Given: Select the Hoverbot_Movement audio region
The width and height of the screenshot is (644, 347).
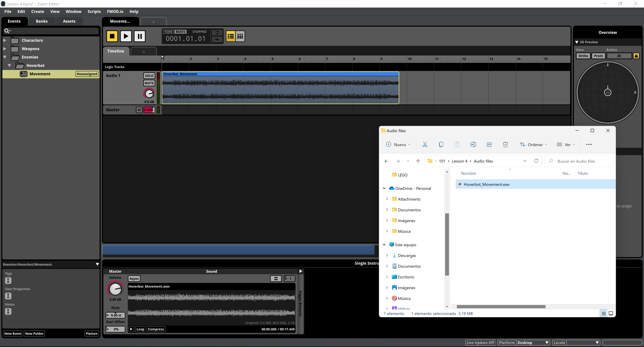Looking at the screenshot, I should 280,88.
